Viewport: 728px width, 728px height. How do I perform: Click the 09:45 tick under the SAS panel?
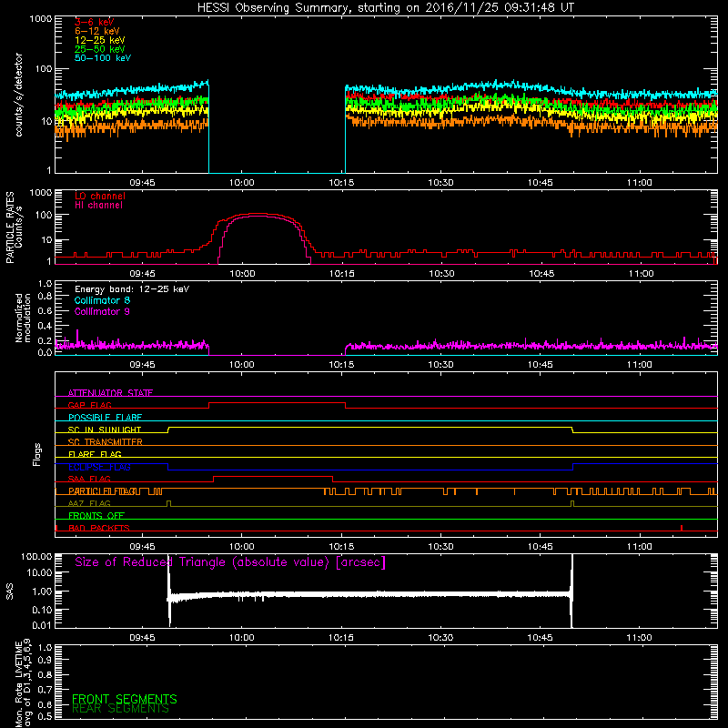(x=142, y=638)
